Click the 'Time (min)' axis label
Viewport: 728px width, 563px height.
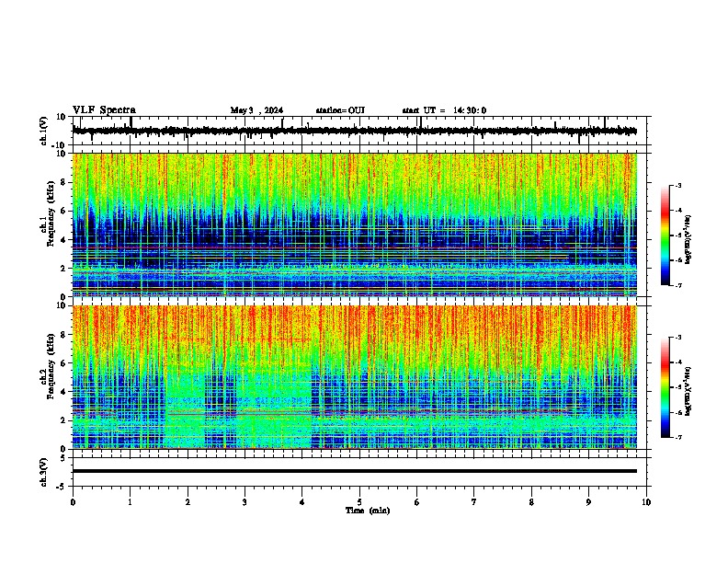point(368,511)
